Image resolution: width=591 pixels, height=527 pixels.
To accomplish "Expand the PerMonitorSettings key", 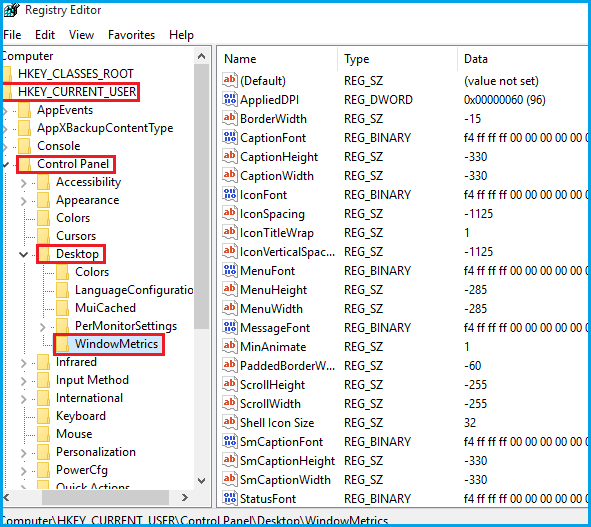I will (43, 327).
